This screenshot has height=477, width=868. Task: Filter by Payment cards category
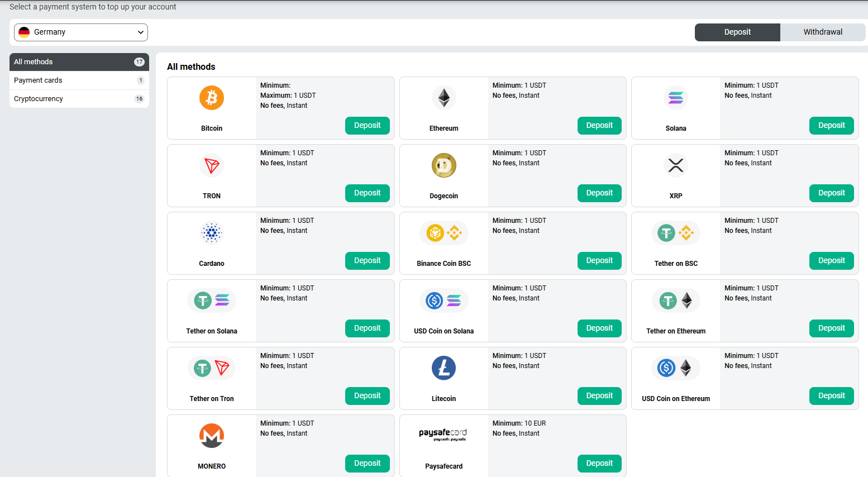79,80
